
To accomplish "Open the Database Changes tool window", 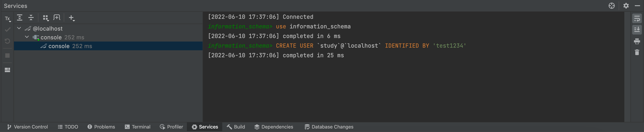I will click(329, 127).
